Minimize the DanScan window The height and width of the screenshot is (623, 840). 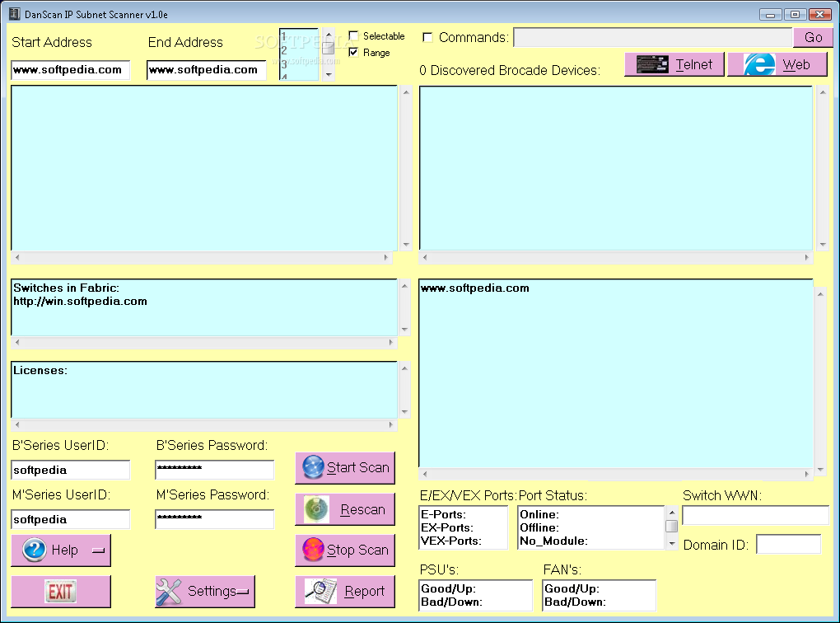point(770,15)
